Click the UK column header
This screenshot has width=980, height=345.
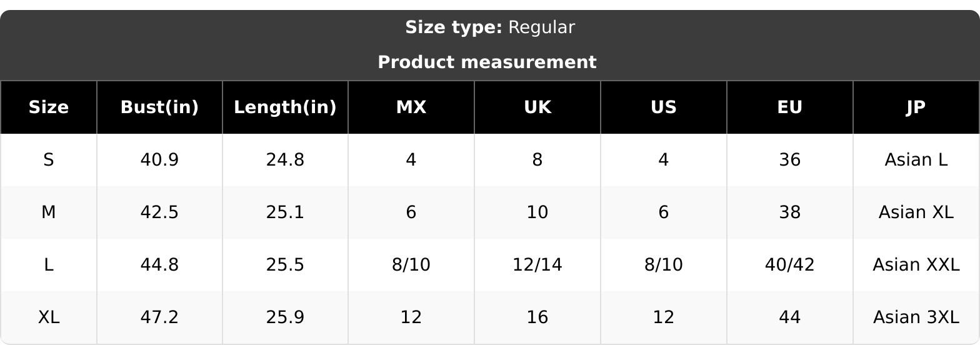tap(537, 107)
